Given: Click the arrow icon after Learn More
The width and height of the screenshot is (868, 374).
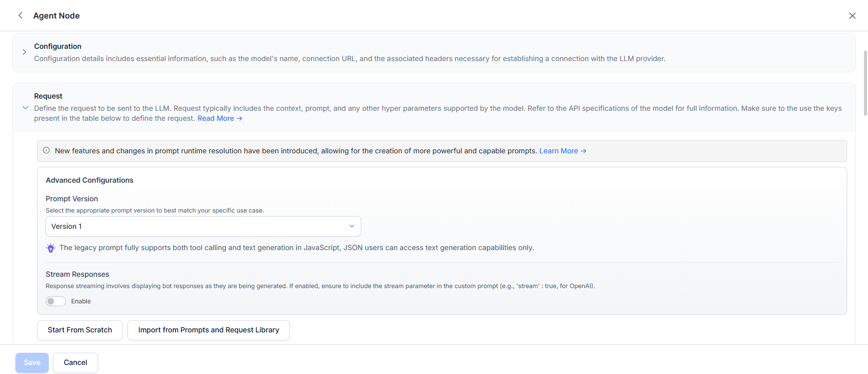Looking at the screenshot, I should pyautogui.click(x=584, y=151).
